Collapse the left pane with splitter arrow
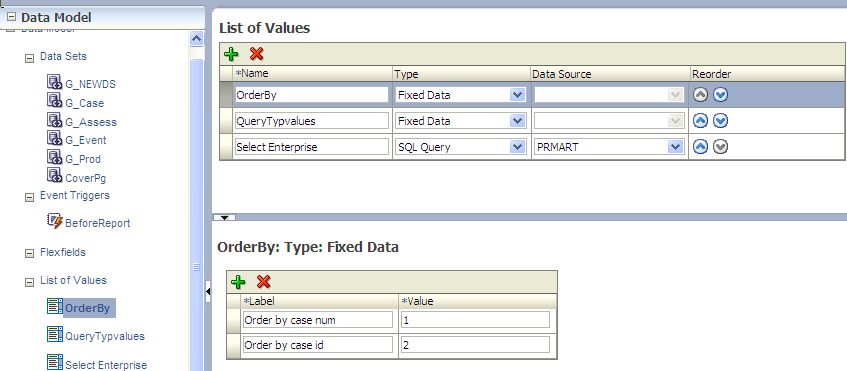 point(208,292)
